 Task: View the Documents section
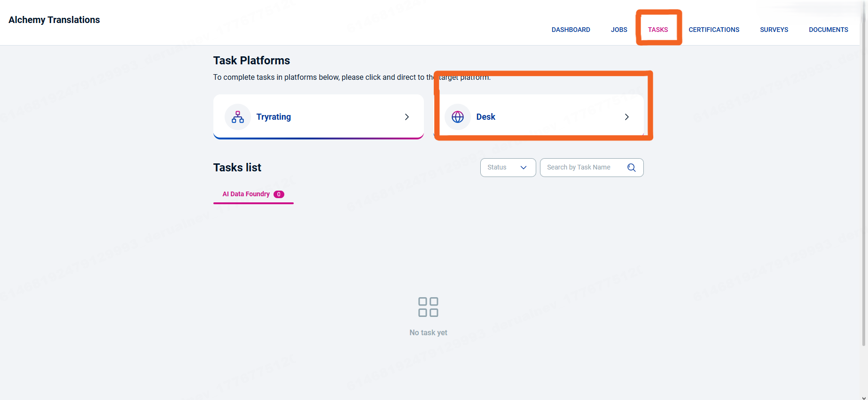click(x=828, y=30)
